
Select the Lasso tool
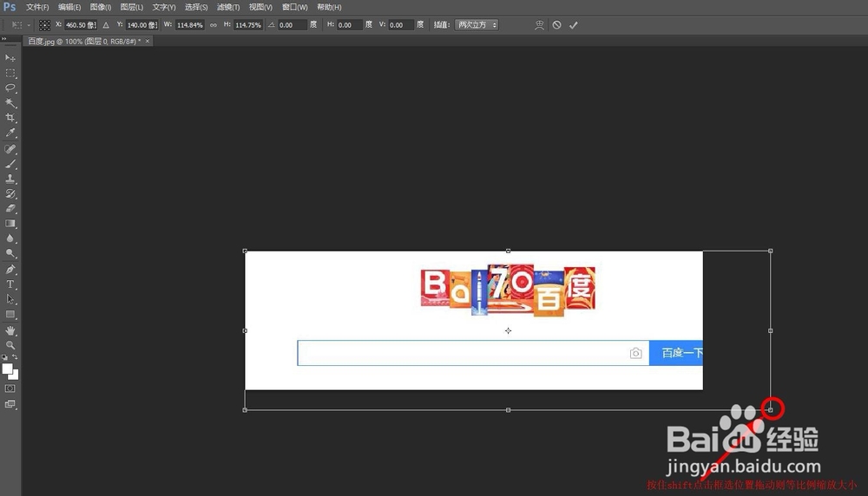tap(10, 88)
